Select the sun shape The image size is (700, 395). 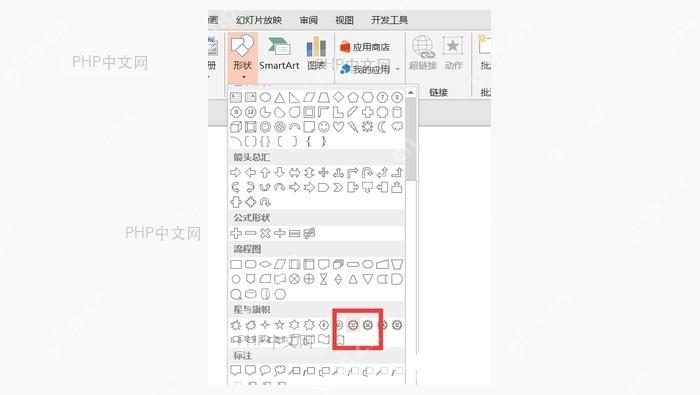(x=367, y=127)
